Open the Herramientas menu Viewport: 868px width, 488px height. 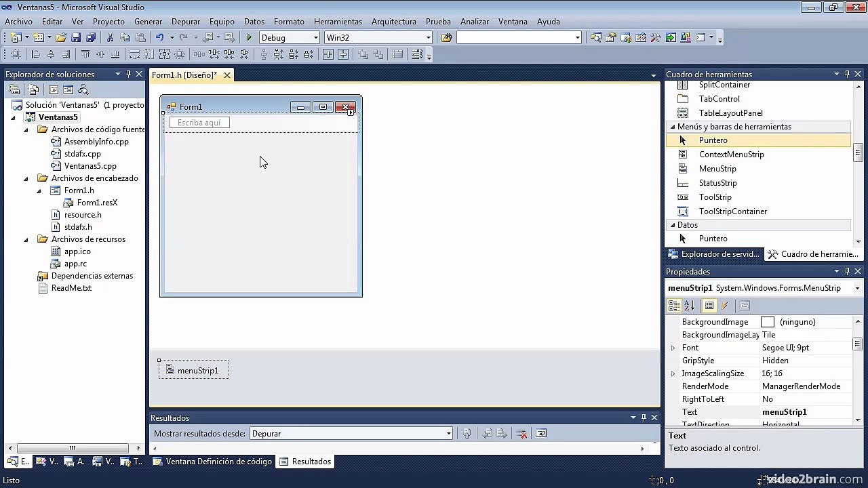[x=338, y=22]
